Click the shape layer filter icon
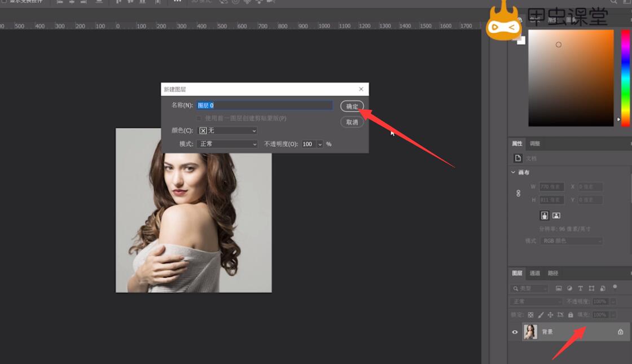632x364 pixels. click(x=591, y=288)
